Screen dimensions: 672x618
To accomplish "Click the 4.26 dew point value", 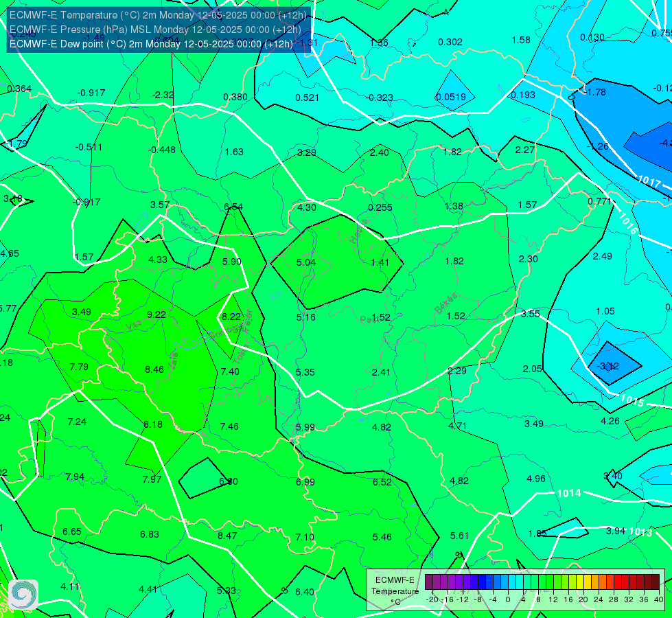I will coord(610,421).
